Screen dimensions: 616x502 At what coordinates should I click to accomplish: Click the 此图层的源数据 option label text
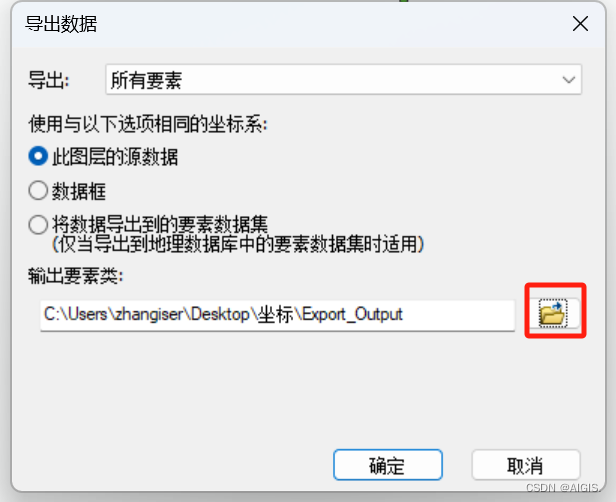tap(115, 157)
